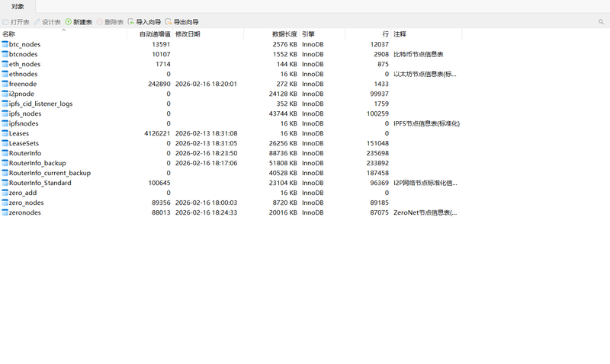
Task: Click the 2026-02-16 18:00:03 date cell
Action: tap(206, 203)
